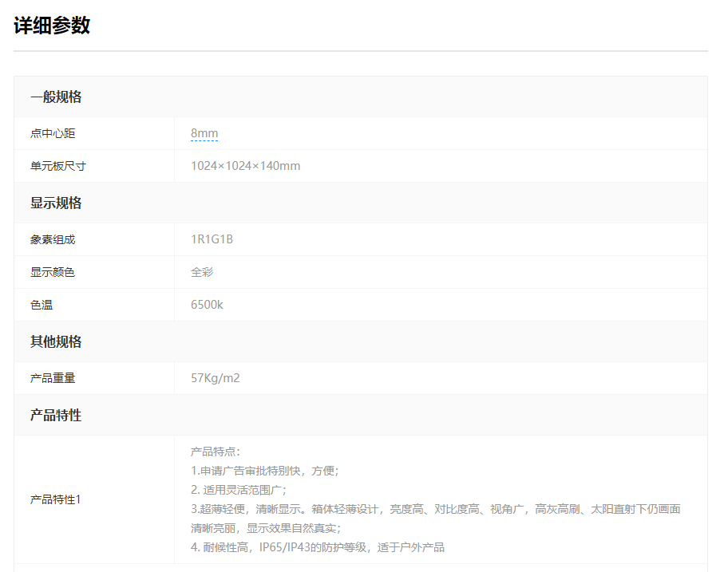Click the 产品重量 parameter label

[x=53, y=378]
